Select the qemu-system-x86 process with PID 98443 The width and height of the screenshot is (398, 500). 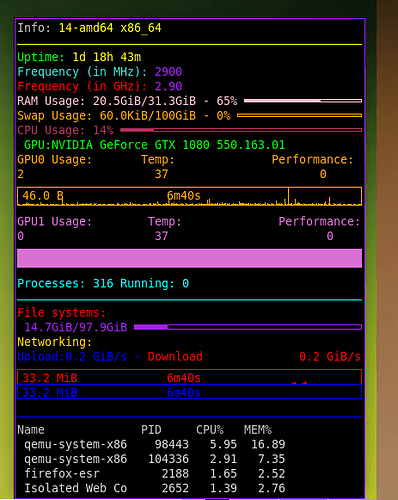point(155,444)
